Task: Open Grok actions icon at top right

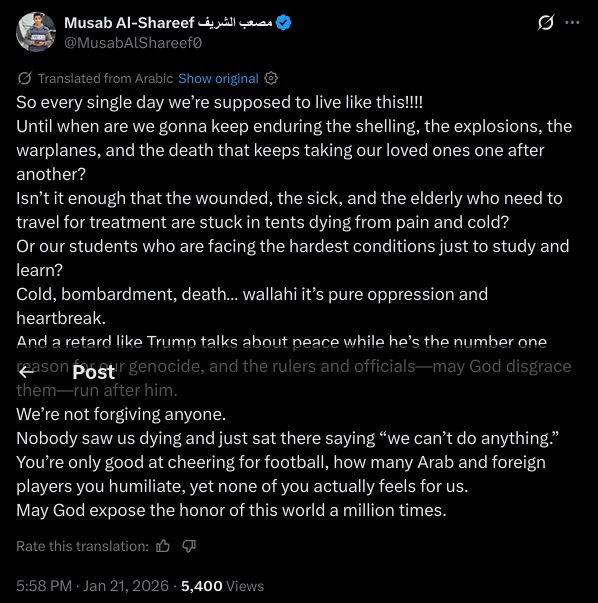Action: [545, 22]
